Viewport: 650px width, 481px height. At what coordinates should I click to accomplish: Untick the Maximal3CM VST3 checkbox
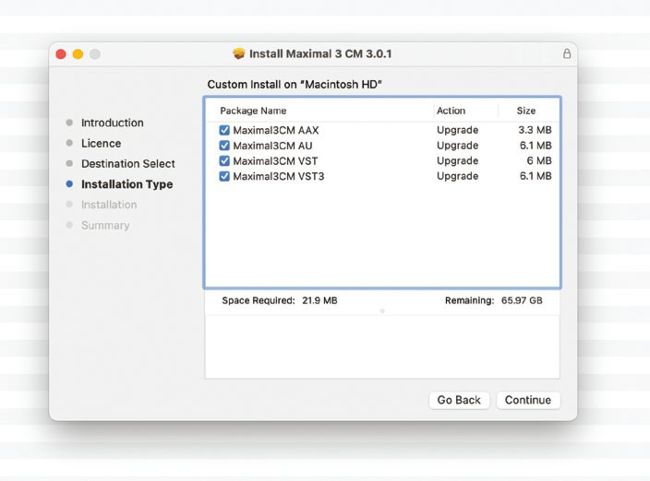click(x=224, y=176)
